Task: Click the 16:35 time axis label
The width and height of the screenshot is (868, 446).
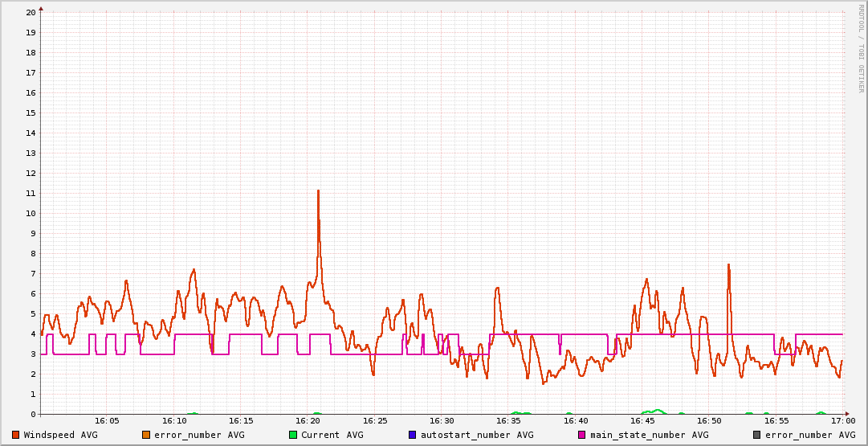Action: point(509,420)
